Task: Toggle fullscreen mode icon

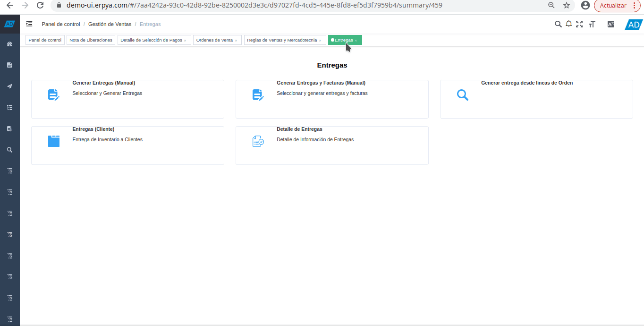Action: pyautogui.click(x=579, y=24)
